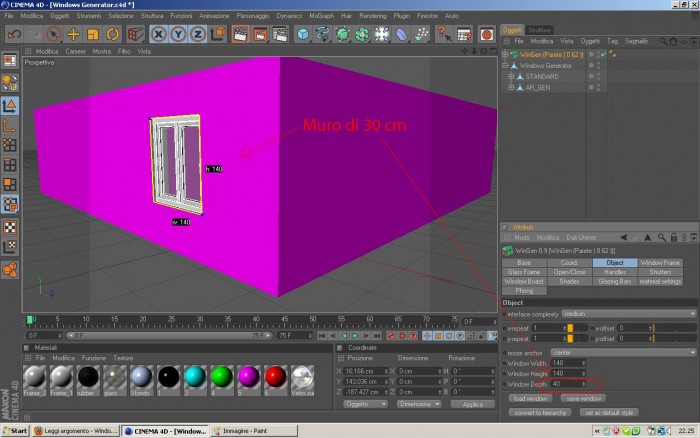Toggle Z axis lock
The image size is (700, 438).
(x=198, y=34)
